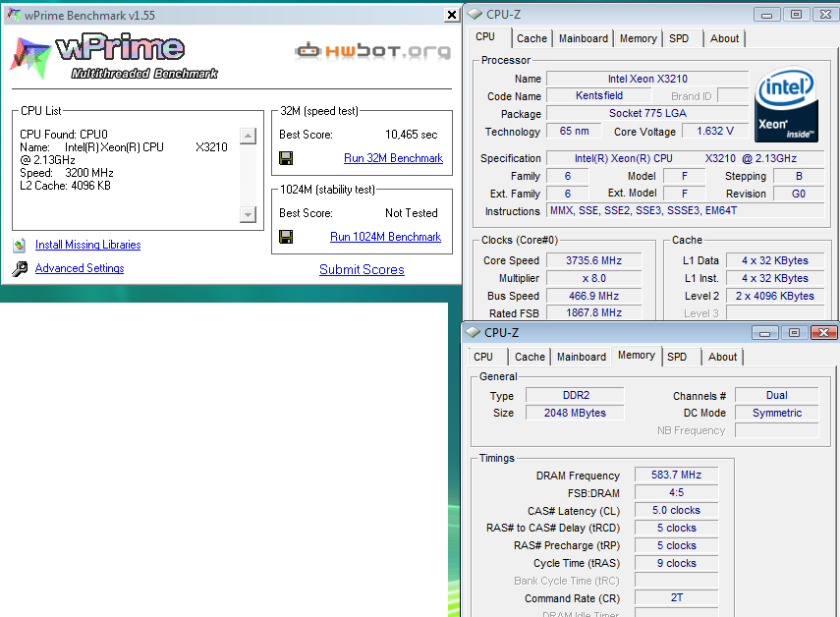The image size is (840, 617).
Task: Click the Core Speed value 3735.6 MHz
Action: (x=593, y=260)
